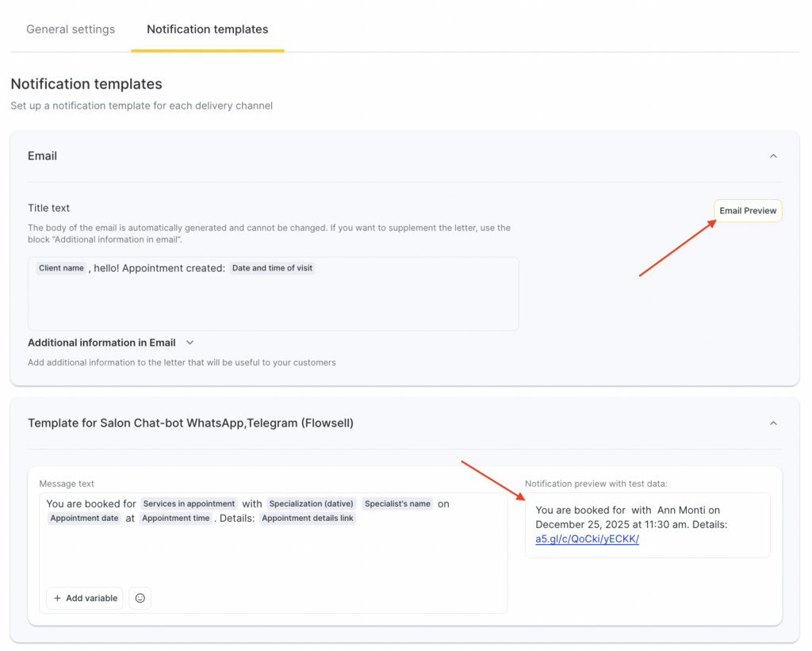Click the Client name variable chip
Screen dimensions: 812x651
[61, 268]
